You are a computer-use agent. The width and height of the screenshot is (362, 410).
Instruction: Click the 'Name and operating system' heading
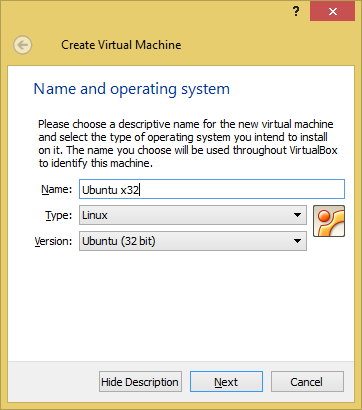132,89
